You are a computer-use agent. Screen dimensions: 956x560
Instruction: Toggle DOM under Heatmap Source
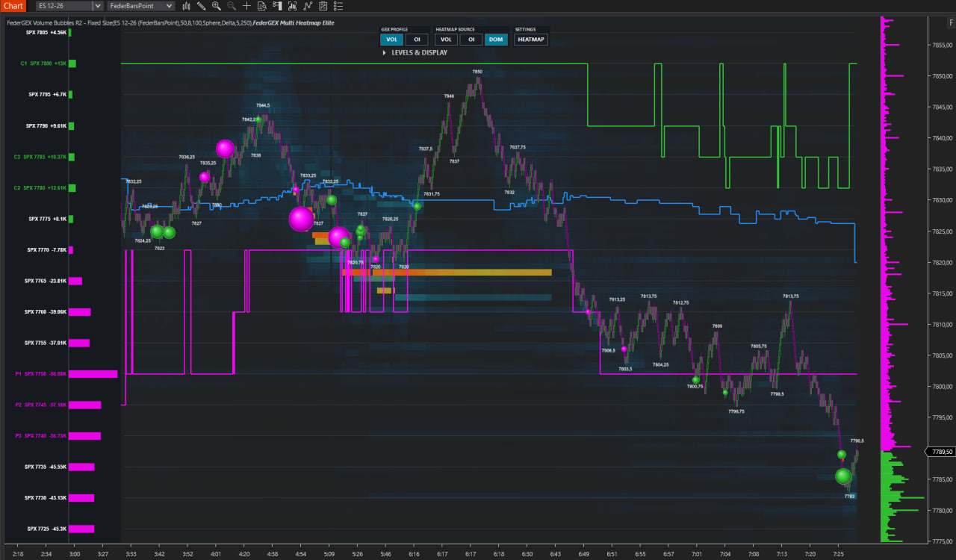pos(496,40)
